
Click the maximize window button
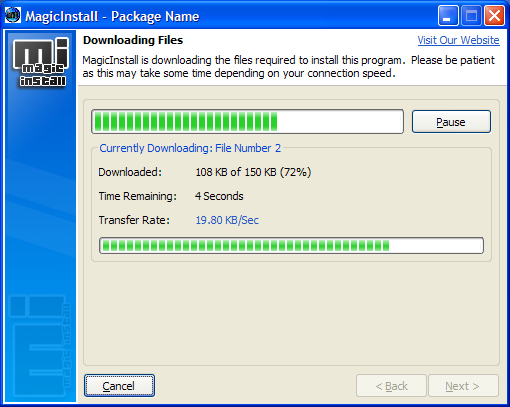(x=471, y=15)
